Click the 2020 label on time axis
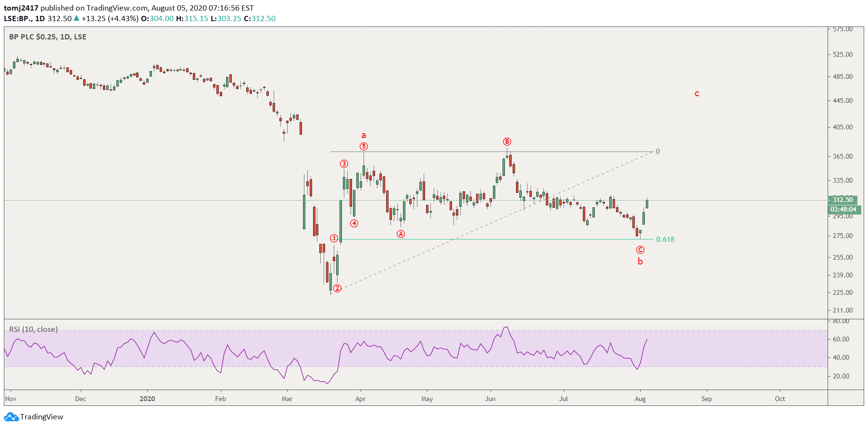The image size is (868, 428). [x=147, y=399]
